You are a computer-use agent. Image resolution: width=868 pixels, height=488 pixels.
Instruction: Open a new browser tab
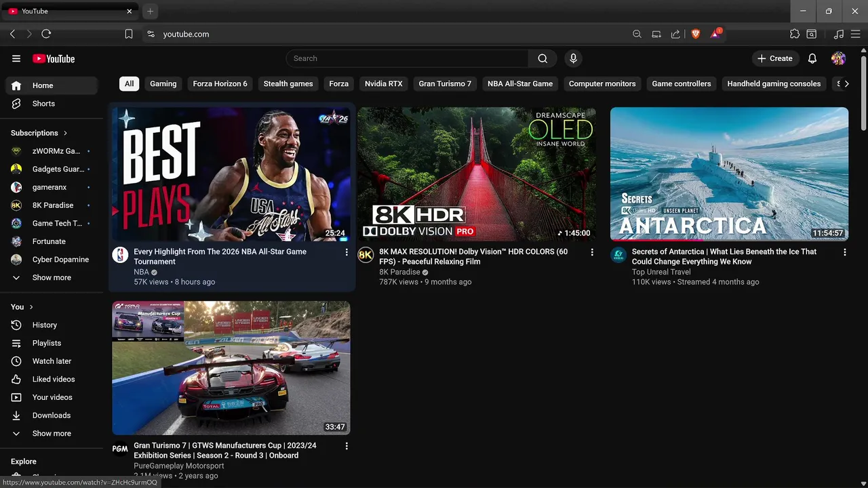pyautogui.click(x=151, y=12)
